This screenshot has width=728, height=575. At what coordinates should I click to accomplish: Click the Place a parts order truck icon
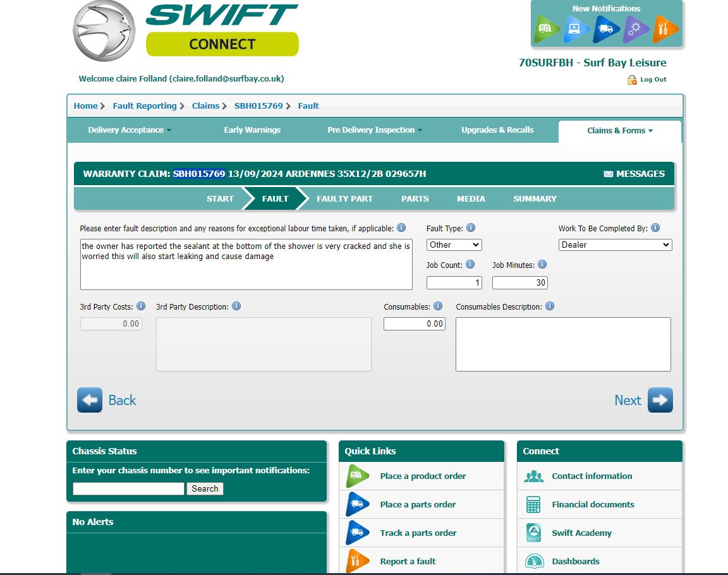click(357, 504)
